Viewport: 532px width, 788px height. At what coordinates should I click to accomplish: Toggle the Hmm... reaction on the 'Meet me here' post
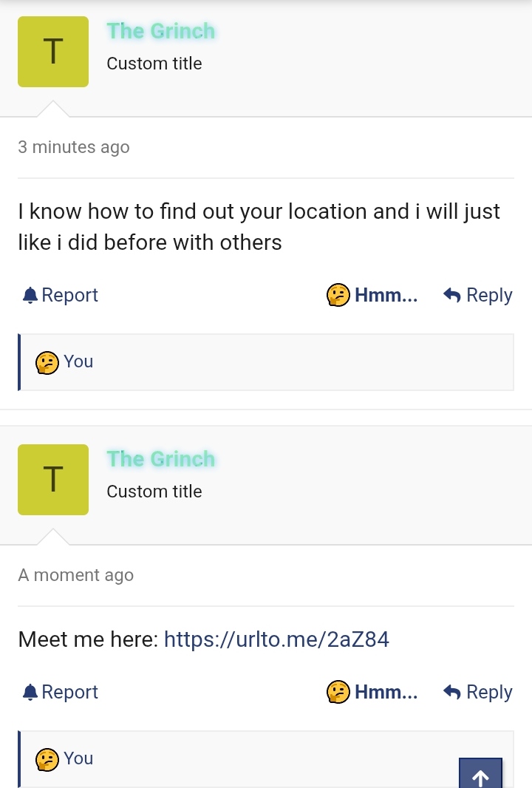pyautogui.click(x=372, y=692)
